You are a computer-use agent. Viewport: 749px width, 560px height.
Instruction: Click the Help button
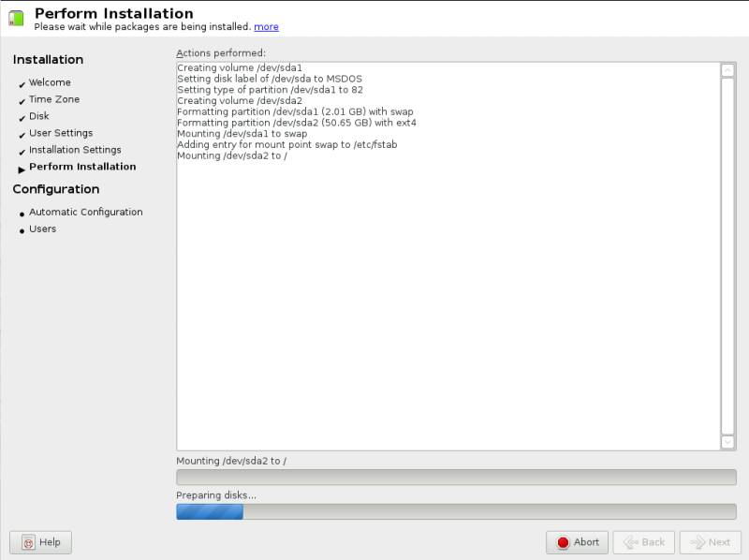[40, 542]
